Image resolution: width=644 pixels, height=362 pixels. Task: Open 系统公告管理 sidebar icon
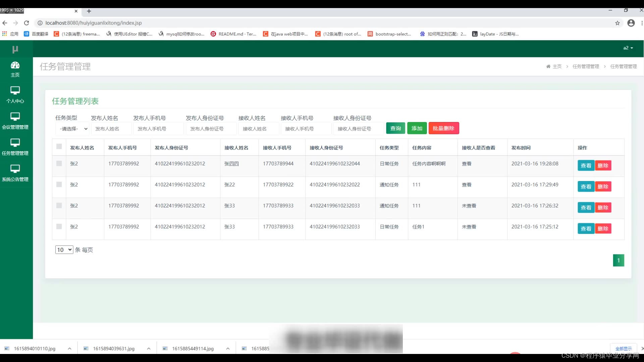15,169
